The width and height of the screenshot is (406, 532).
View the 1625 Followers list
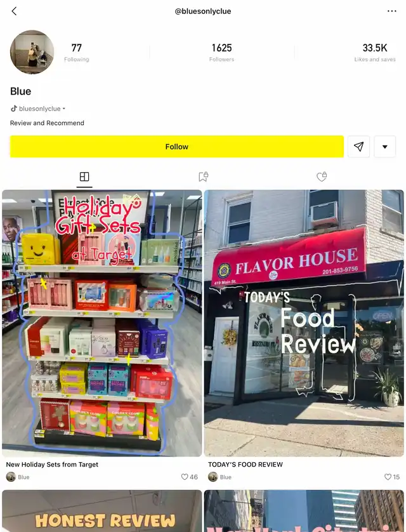coord(221,52)
